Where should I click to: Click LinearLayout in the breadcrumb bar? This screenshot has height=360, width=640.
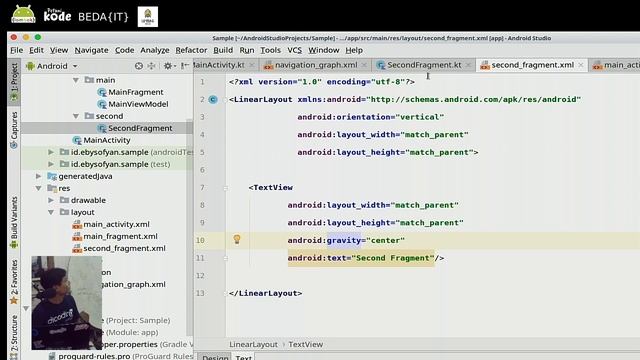253,344
